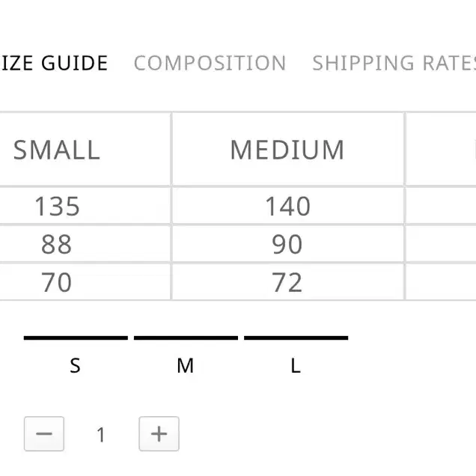Select size M option
Image resolution: width=476 pixels, height=476 pixels.
pyautogui.click(x=185, y=365)
